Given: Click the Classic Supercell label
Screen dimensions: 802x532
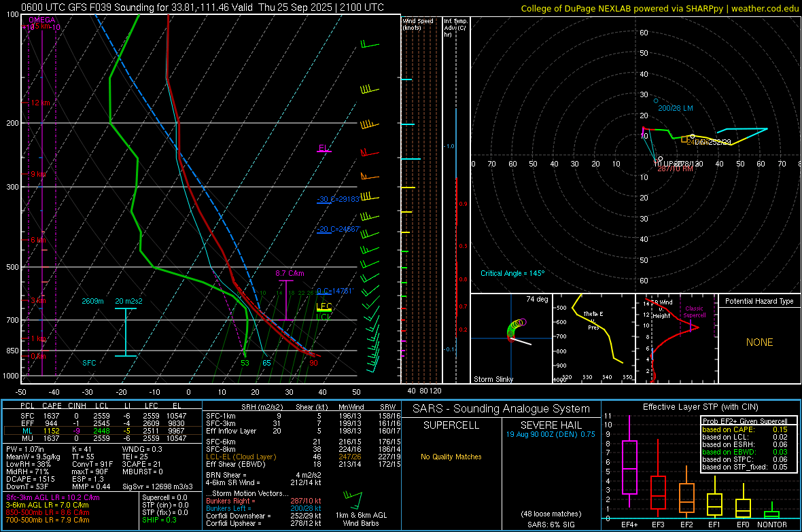Looking at the screenshot, I should [x=694, y=312].
